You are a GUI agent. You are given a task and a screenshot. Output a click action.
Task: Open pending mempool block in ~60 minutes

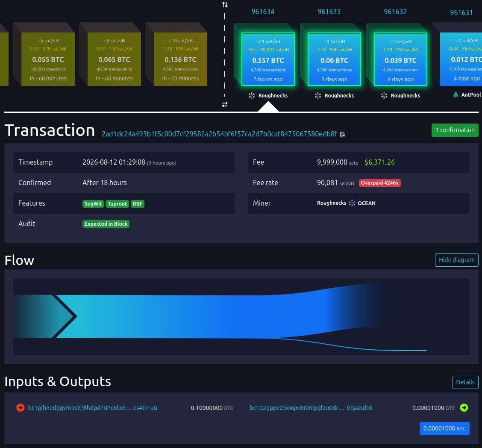(48, 59)
